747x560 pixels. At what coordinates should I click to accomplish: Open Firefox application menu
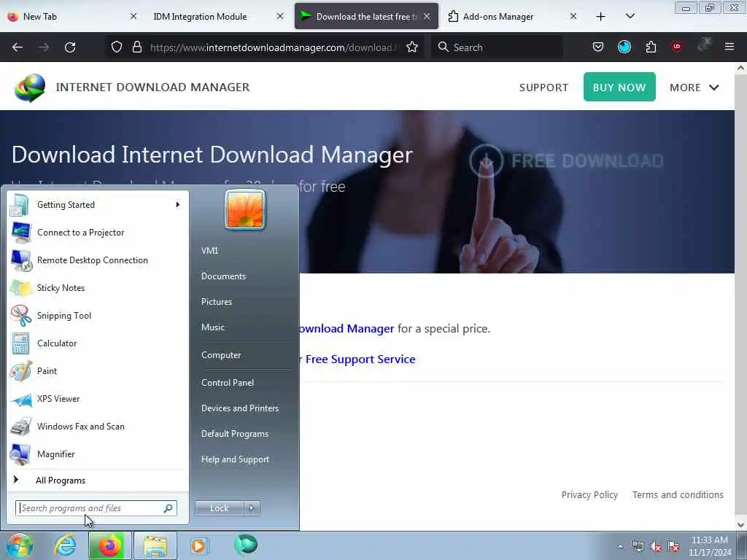pyautogui.click(x=729, y=47)
